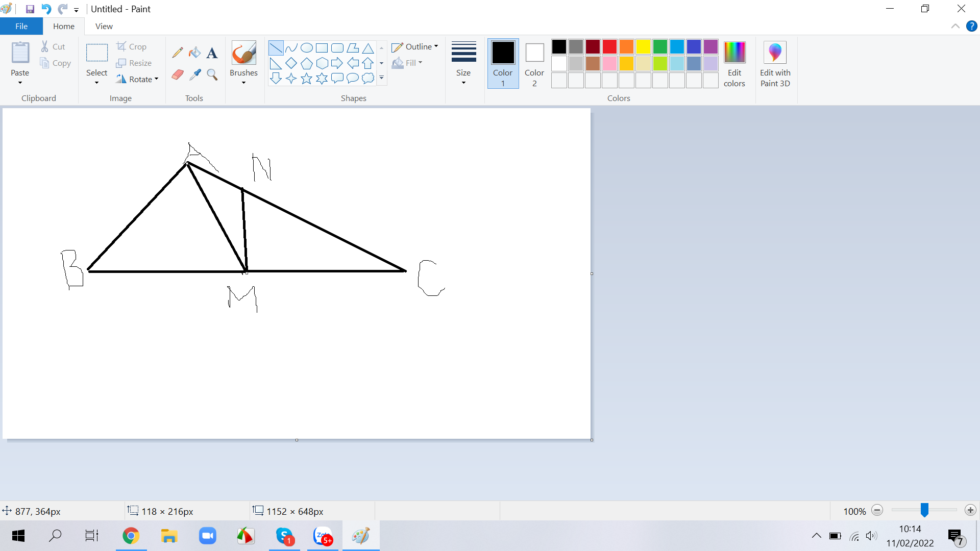Click the Edit with Paint 3D button
Image resolution: width=980 pixels, height=551 pixels.
[775, 64]
